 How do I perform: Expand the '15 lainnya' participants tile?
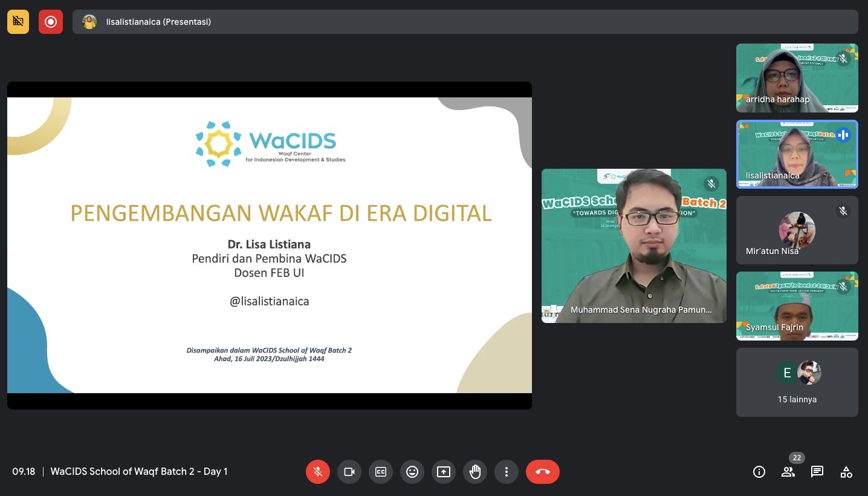tap(797, 382)
